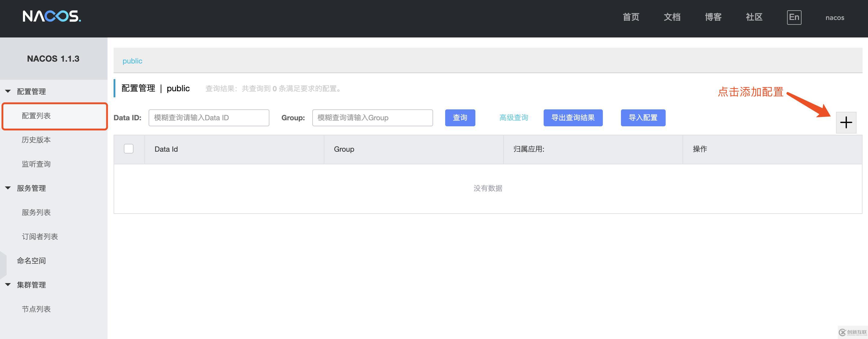Click the Data Id column header
868x339 pixels.
tap(234, 149)
